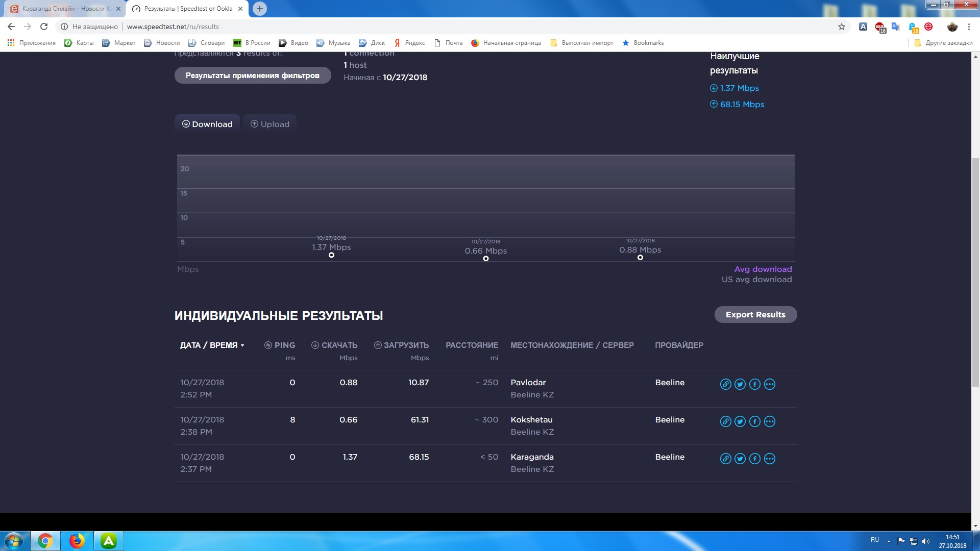Select the 0.88 Mbps chart data point
Image resolution: width=980 pixels, height=551 pixels.
click(640, 258)
